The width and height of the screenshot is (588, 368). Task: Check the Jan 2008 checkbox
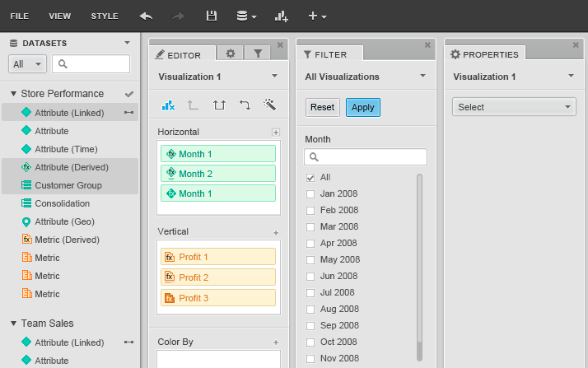tap(310, 194)
